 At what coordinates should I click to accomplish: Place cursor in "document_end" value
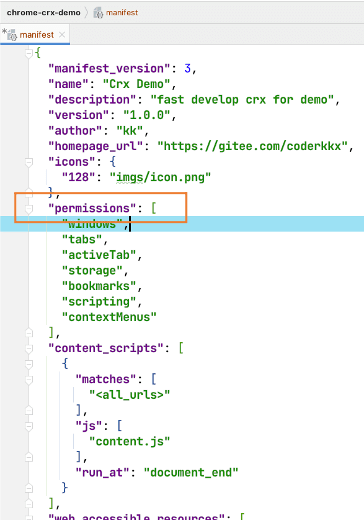pyautogui.click(x=191, y=473)
